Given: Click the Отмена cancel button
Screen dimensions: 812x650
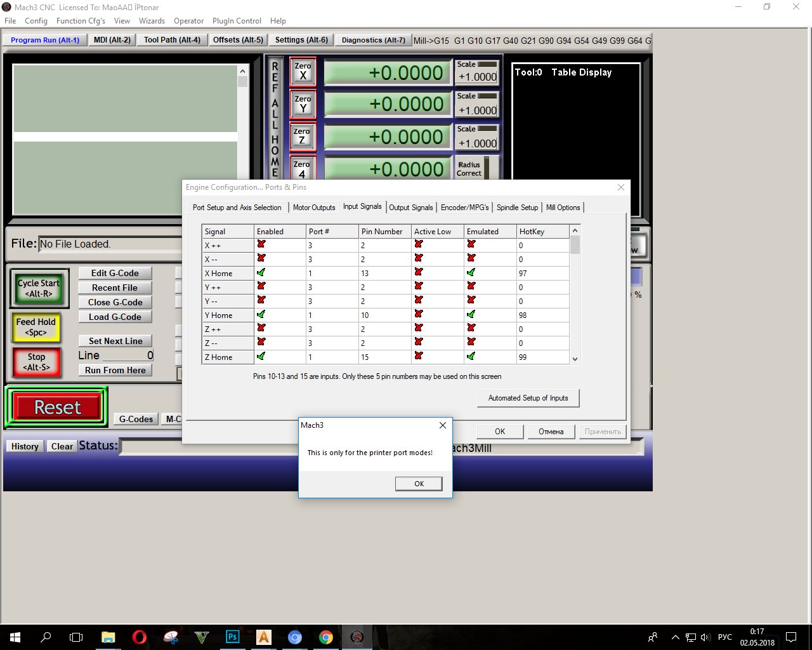Looking at the screenshot, I should point(551,432).
